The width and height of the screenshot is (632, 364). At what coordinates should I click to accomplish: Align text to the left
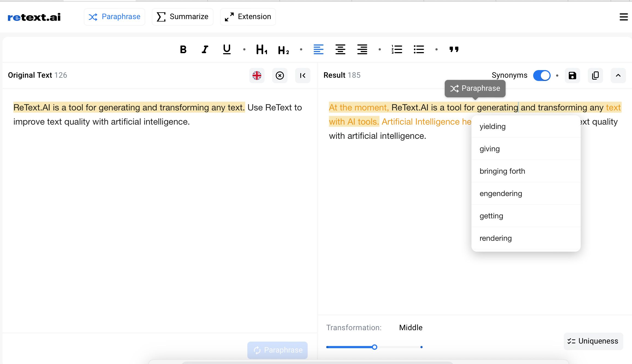pos(319,49)
